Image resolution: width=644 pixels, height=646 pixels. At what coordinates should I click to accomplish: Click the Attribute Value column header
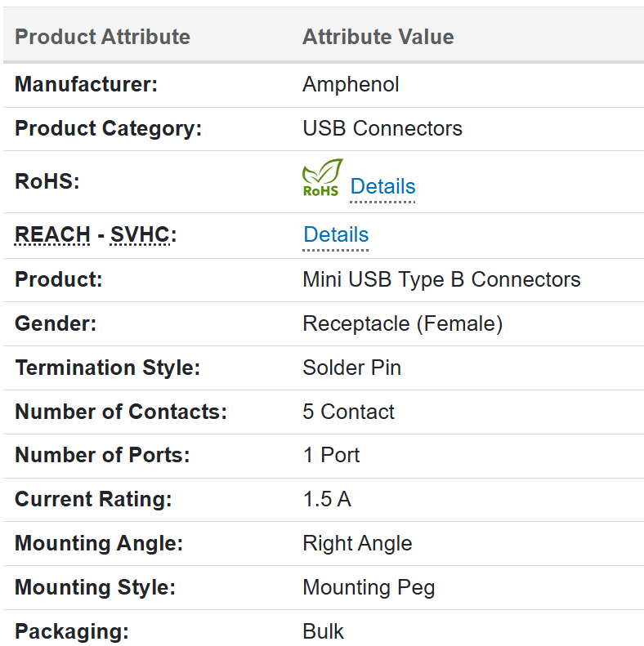pos(378,37)
